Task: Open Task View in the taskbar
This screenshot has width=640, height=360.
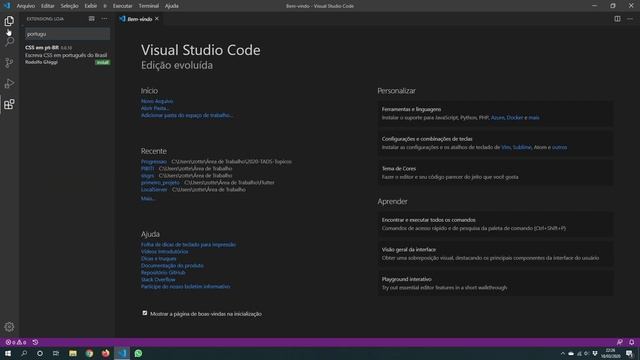Action: tap(56, 353)
